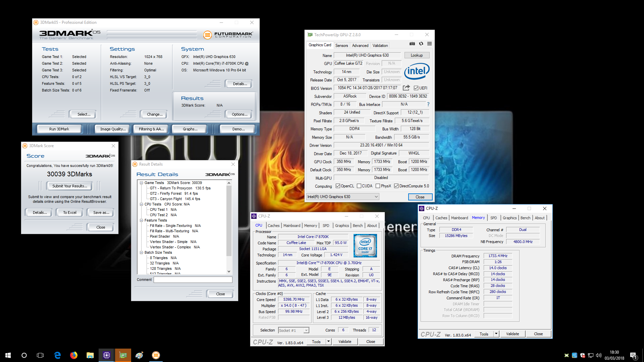This screenshot has width=644, height=362.
Task: Switch to the Sensors tab in GPU-Z
Action: point(341,46)
